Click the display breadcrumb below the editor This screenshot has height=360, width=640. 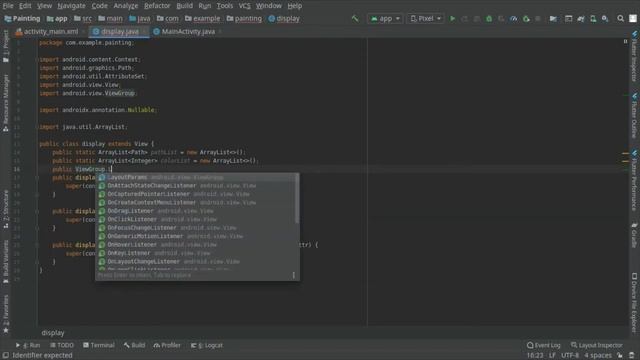pyautogui.click(x=53, y=333)
